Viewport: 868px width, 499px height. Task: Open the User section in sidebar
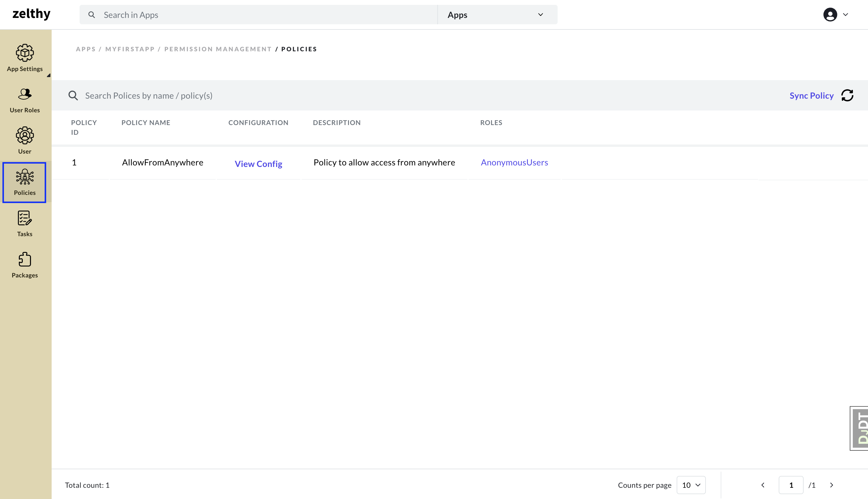click(25, 141)
